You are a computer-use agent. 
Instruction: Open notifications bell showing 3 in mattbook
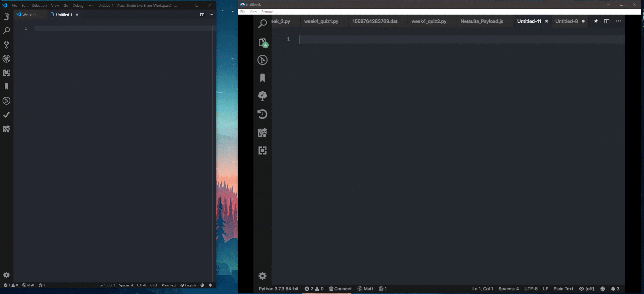pos(615,289)
